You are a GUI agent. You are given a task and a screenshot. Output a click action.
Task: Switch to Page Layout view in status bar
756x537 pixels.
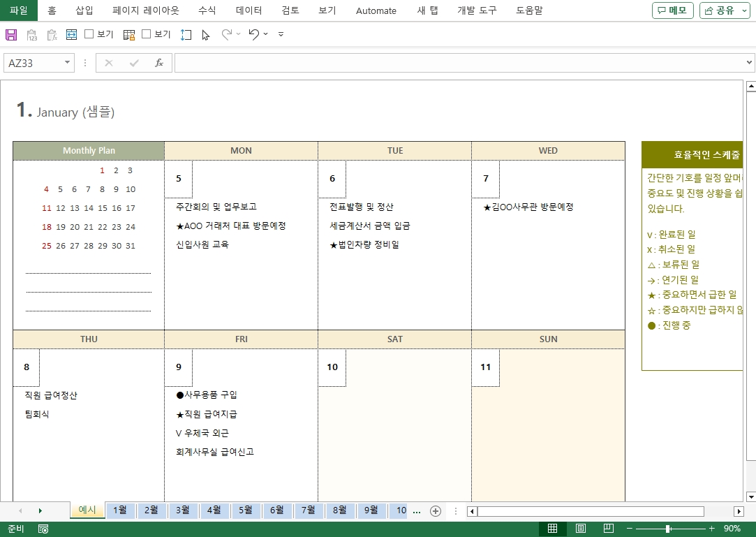[x=580, y=529]
